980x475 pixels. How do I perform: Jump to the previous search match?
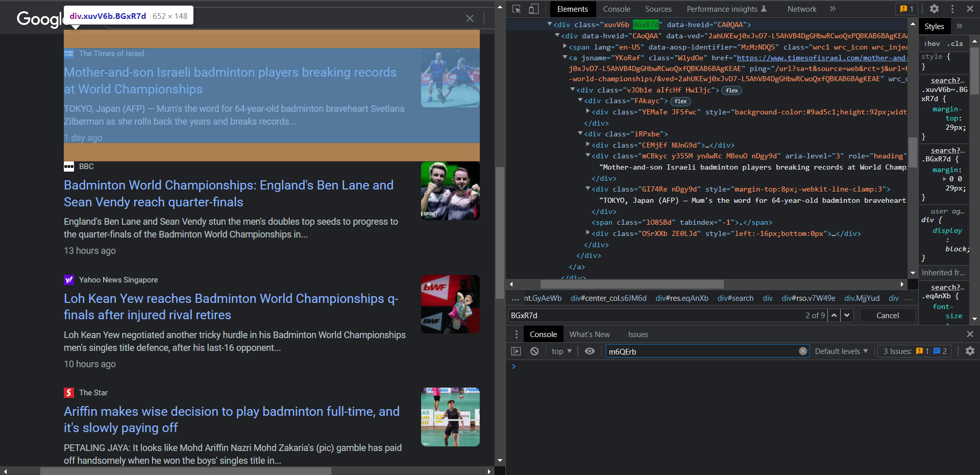click(834, 316)
